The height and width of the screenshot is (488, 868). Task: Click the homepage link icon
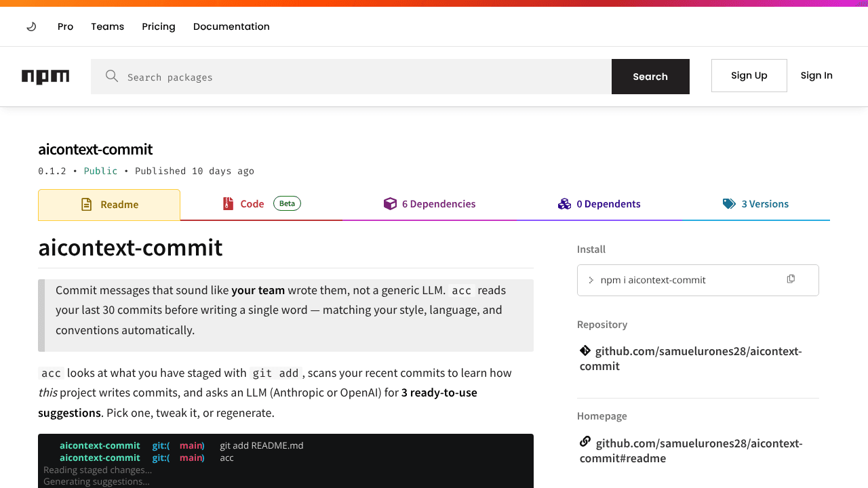point(585,442)
